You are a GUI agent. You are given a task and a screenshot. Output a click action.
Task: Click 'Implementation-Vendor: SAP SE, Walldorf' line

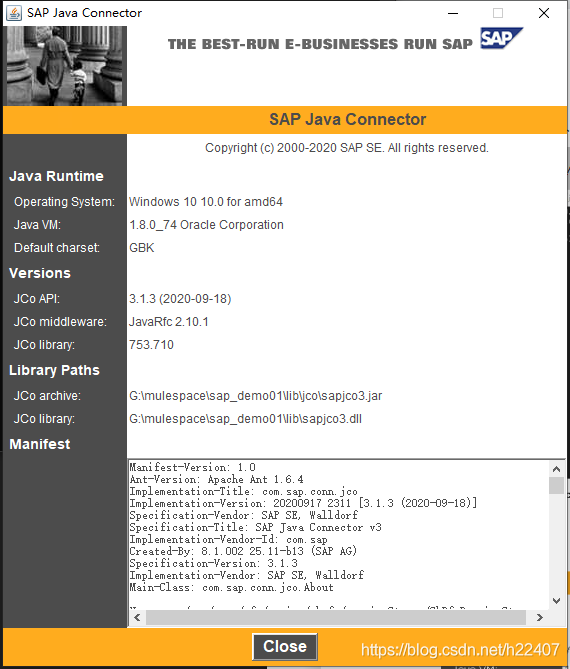(247, 575)
